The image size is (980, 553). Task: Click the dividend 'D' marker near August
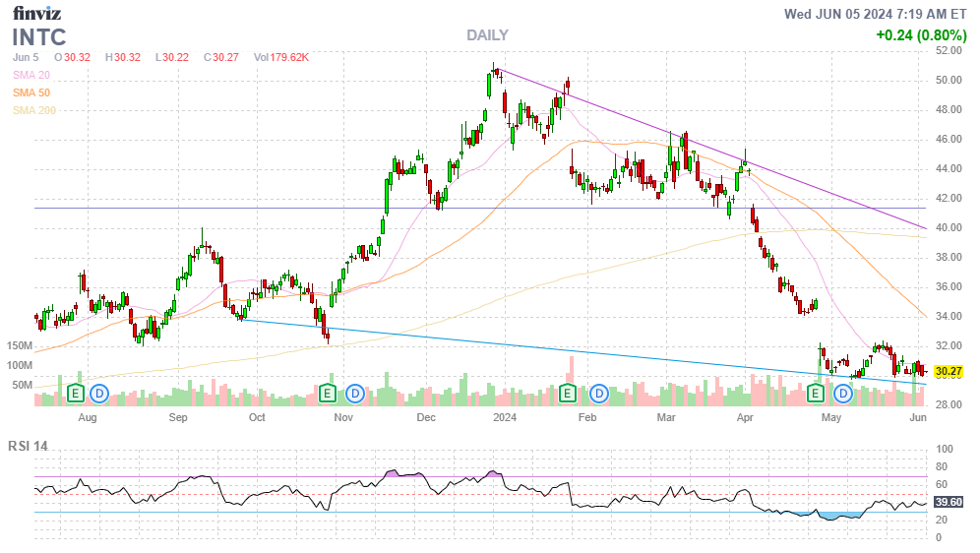point(99,394)
